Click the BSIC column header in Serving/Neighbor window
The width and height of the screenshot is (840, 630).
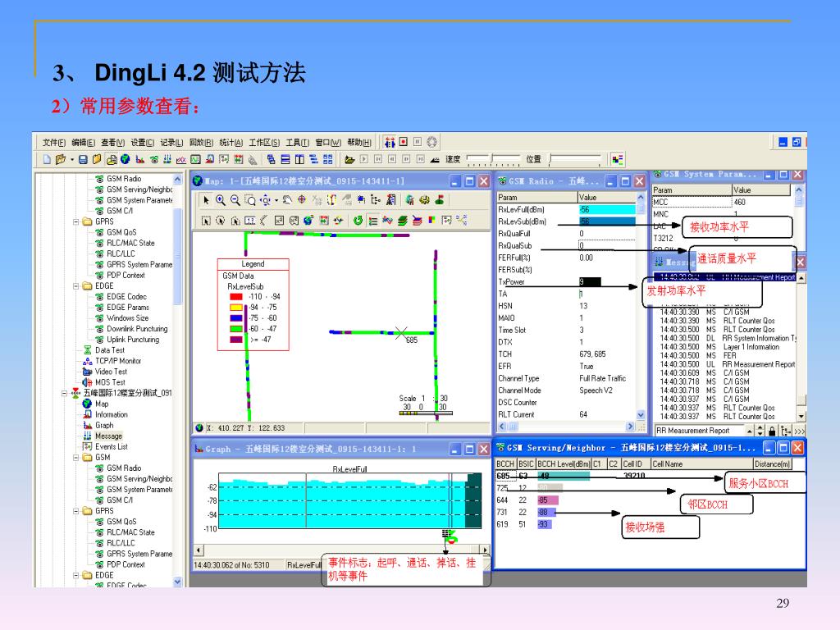pyautogui.click(x=526, y=464)
